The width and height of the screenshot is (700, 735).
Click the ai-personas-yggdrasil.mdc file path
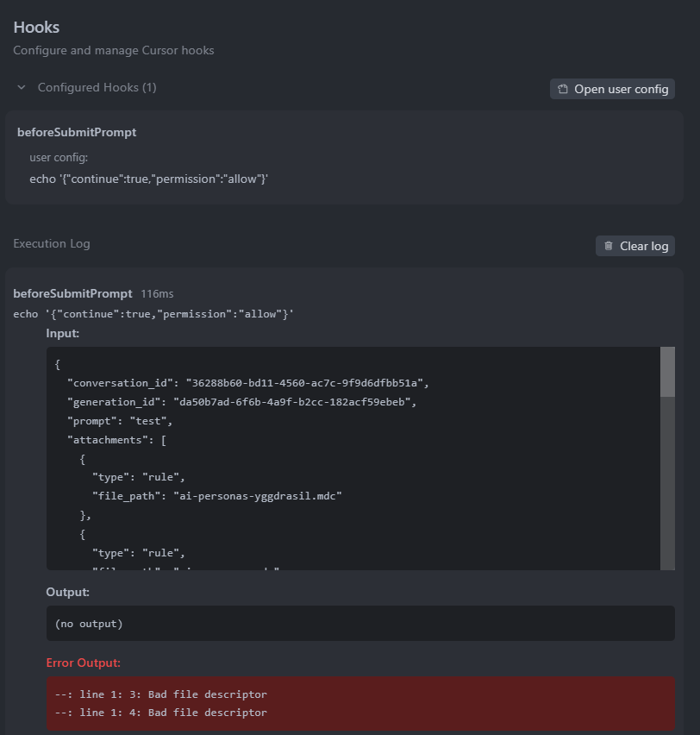point(258,496)
